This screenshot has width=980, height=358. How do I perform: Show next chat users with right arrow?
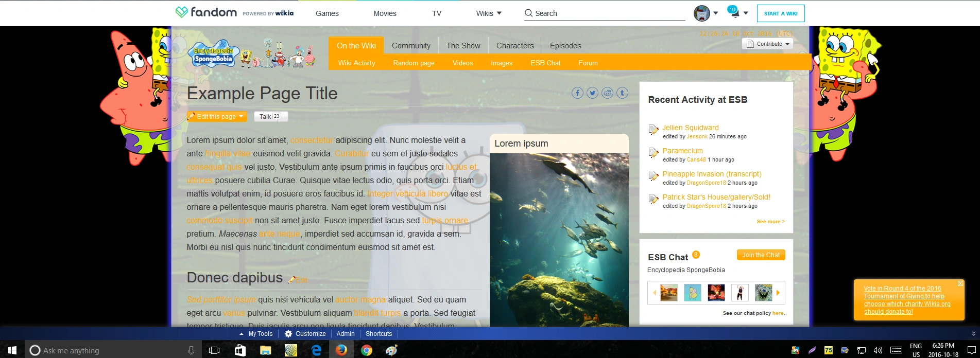pos(778,293)
